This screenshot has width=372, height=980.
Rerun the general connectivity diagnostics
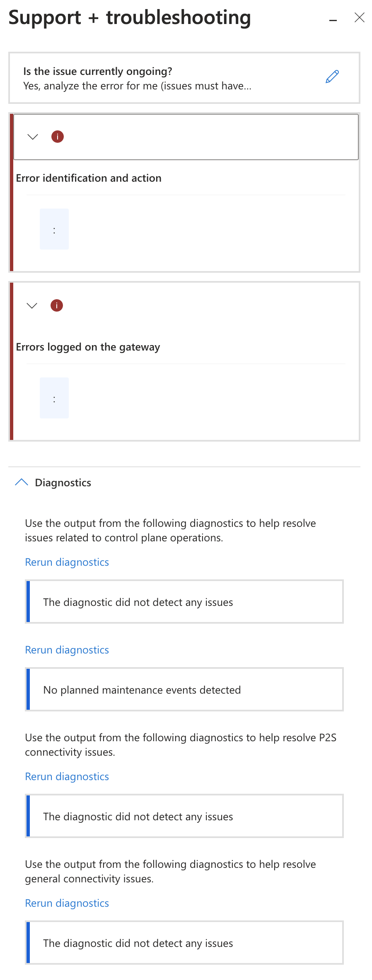pyautogui.click(x=67, y=903)
